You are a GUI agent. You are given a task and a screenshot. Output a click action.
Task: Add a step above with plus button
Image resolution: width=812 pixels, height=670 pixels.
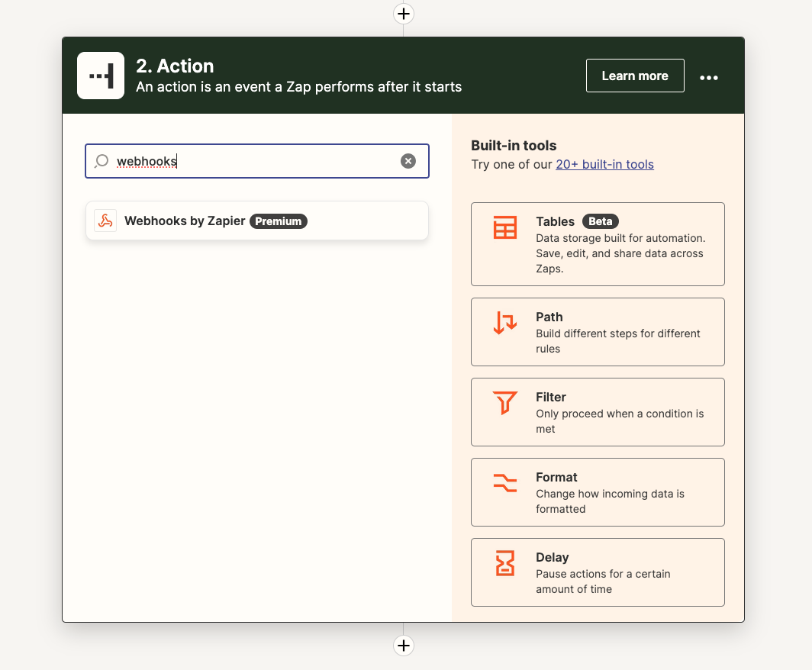[404, 14]
